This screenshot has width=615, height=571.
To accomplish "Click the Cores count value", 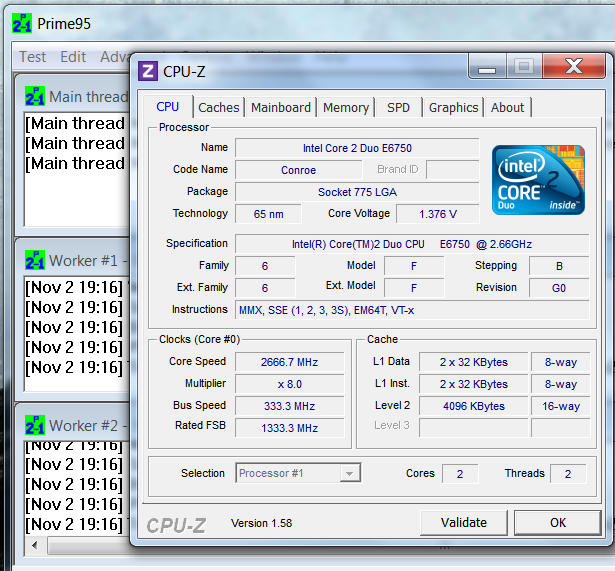I will (x=460, y=474).
